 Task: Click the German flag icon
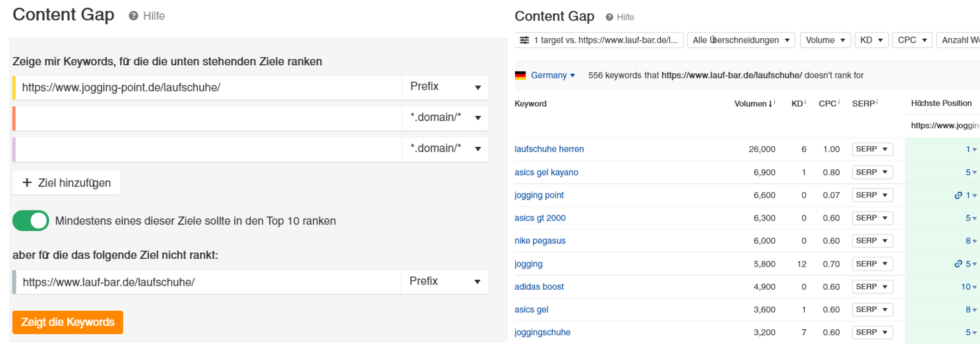click(x=520, y=75)
